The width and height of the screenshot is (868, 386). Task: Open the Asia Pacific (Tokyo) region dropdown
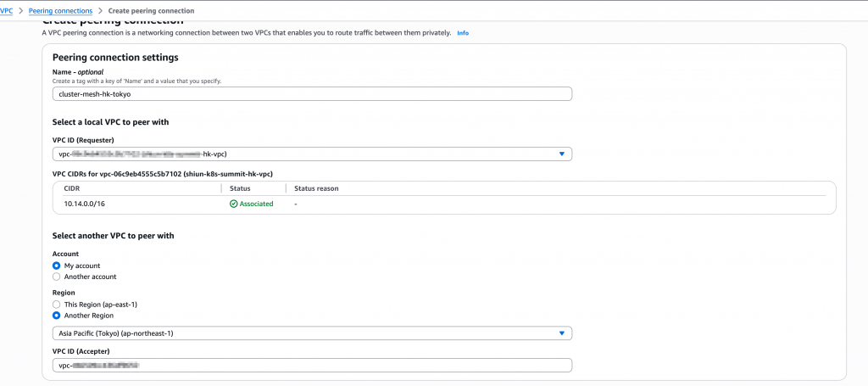click(x=311, y=333)
